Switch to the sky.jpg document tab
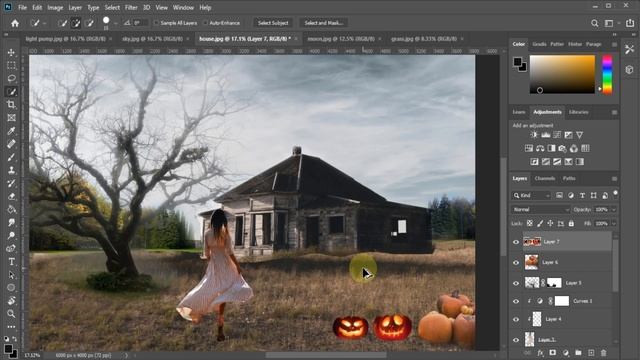 point(152,39)
